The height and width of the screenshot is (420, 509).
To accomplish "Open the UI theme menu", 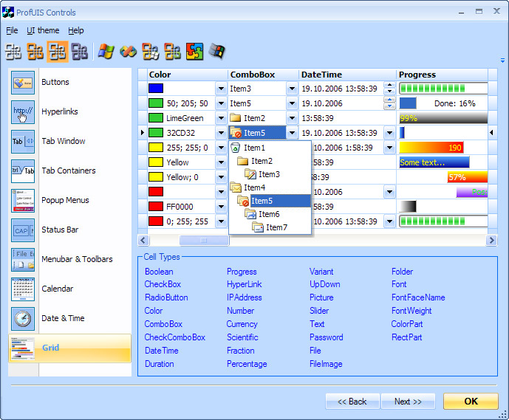I will pos(43,30).
